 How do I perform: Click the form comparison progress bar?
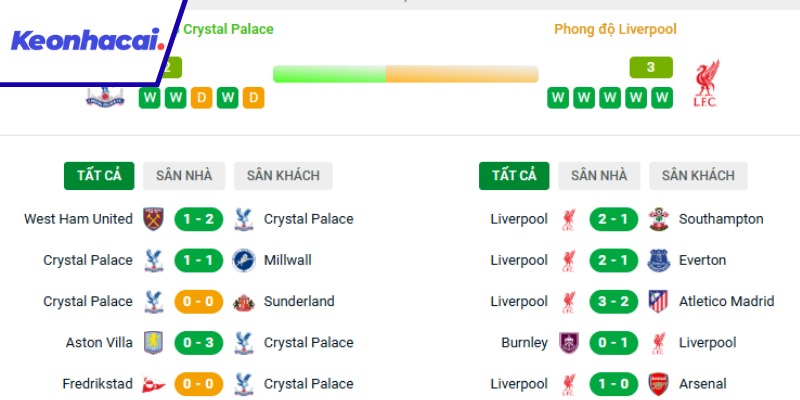point(405,74)
